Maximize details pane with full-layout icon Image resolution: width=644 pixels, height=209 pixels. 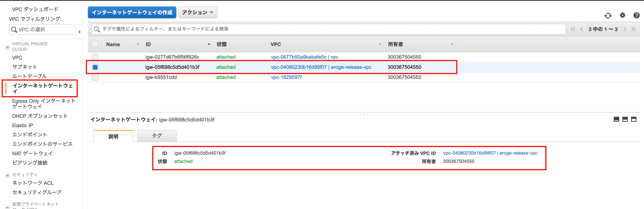pyautogui.click(x=634, y=119)
